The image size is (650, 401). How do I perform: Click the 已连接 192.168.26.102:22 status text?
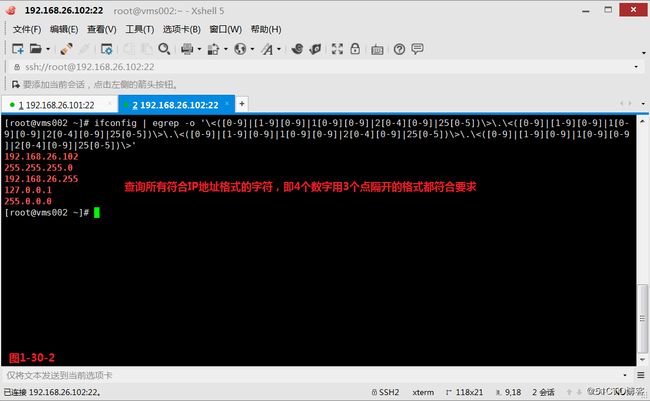click(x=52, y=392)
